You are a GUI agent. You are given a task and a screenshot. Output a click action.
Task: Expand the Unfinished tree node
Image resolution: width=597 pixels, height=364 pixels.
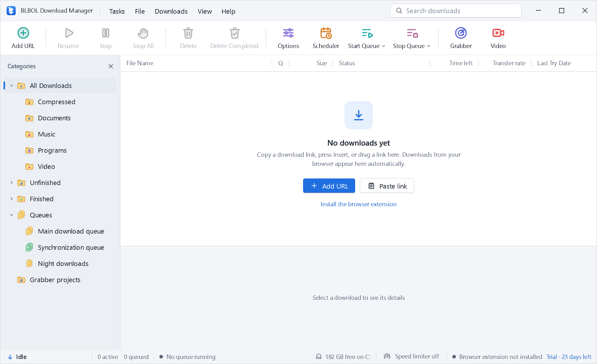(x=12, y=183)
